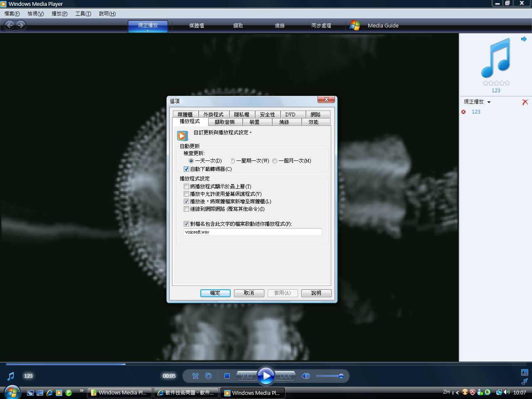Image resolution: width=532 pixels, height=399 pixels.
Task: Open the 安全性 options tab
Action: pyautogui.click(x=267, y=114)
